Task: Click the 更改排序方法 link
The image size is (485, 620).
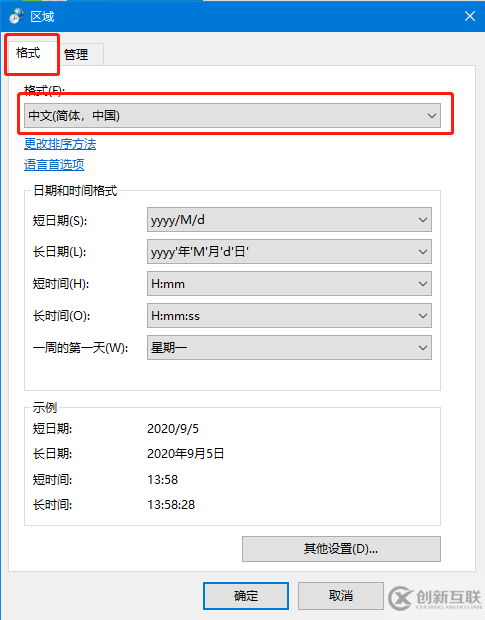Action: click(x=60, y=144)
